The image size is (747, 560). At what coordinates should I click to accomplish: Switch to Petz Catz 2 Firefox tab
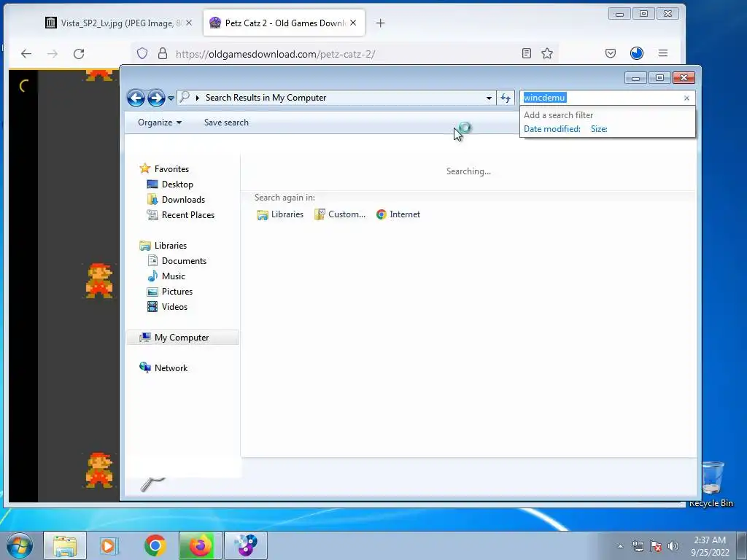tap(284, 23)
